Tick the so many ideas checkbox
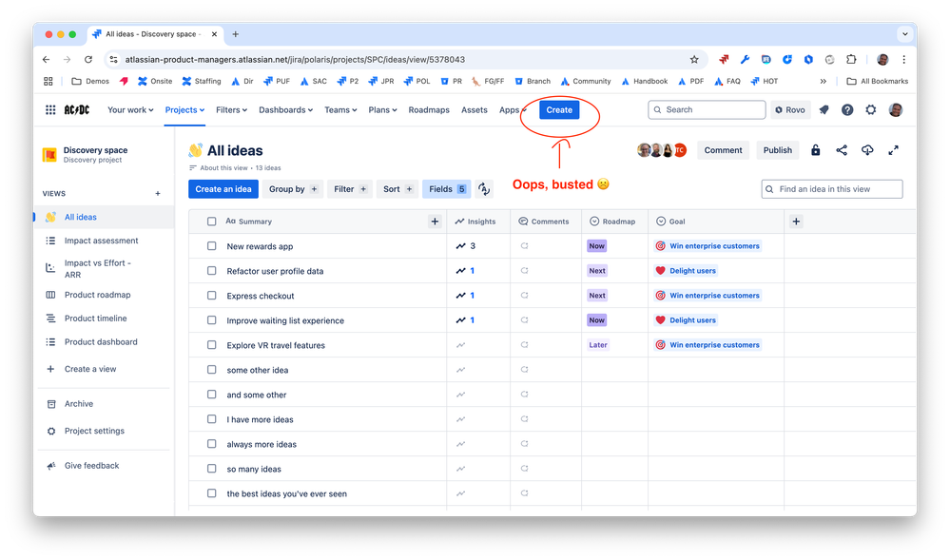Screen dimensions: 950x560 (211, 469)
